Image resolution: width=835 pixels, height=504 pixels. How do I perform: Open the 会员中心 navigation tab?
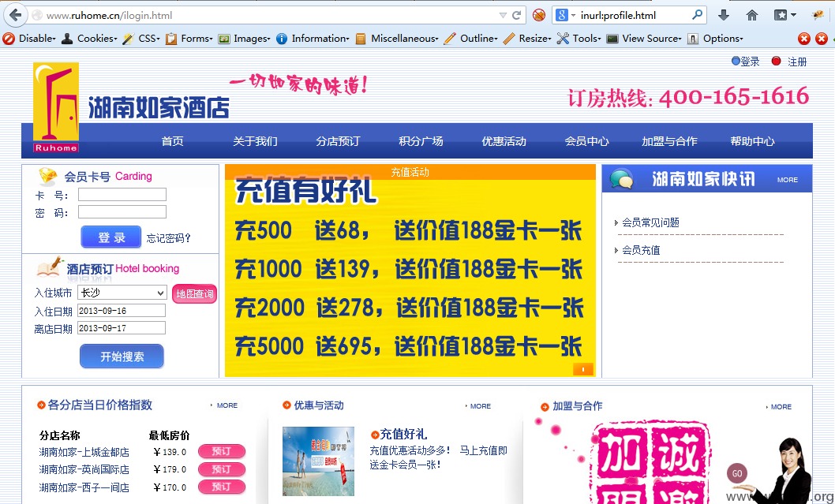tap(587, 141)
